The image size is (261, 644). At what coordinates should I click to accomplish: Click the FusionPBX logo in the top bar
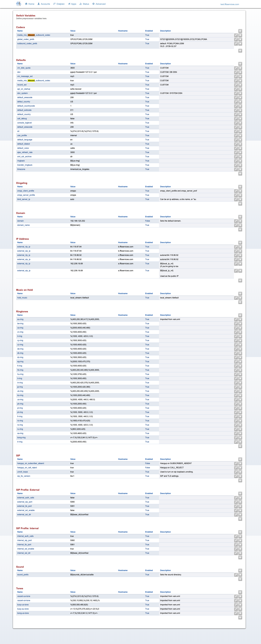pyautogui.click(x=19, y=4)
